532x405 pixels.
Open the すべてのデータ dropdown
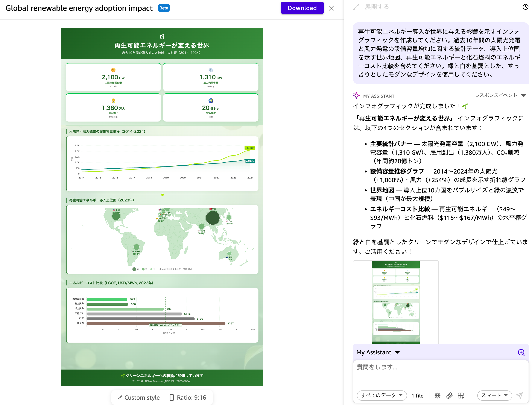[382, 395]
